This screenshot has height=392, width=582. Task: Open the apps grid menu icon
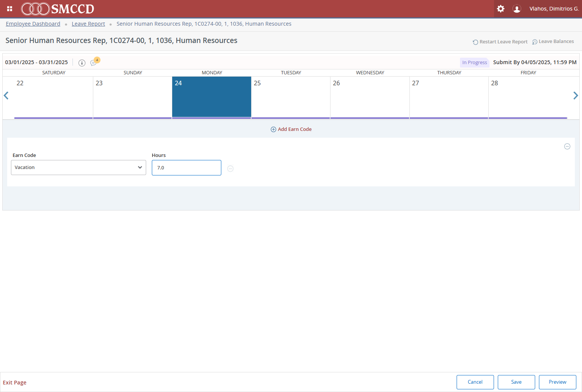click(x=10, y=9)
